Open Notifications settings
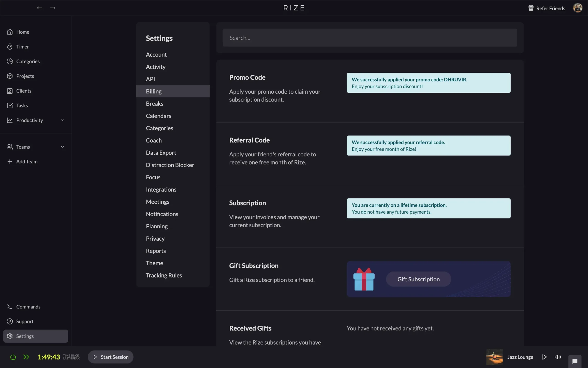 tap(162, 214)
